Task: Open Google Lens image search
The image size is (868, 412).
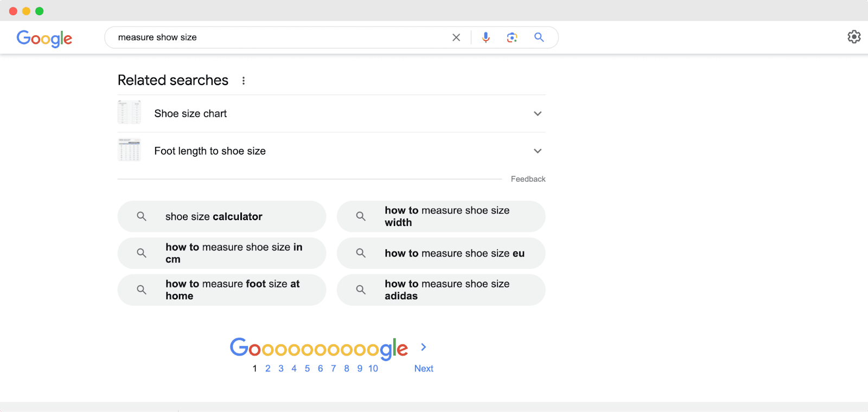Action: (512, 37)
